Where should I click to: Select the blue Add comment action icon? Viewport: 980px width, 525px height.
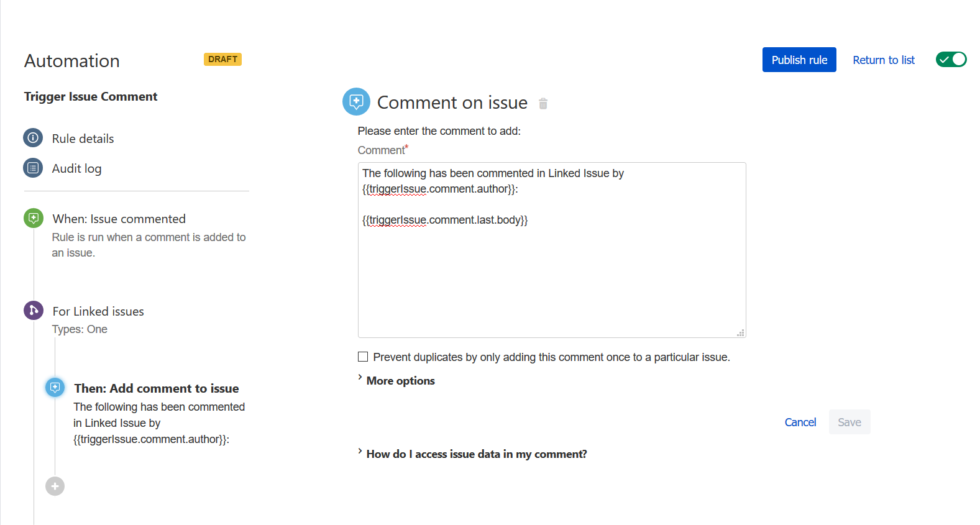pos(55,388)
